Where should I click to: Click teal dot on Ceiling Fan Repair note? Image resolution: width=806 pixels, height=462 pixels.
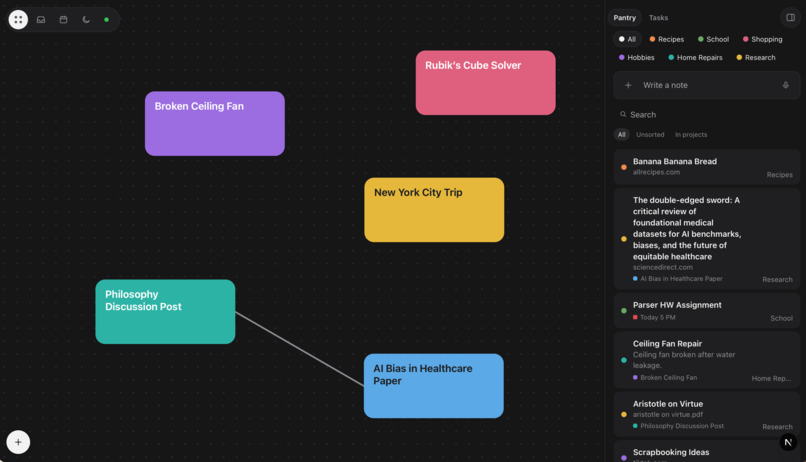click(624, 360)
